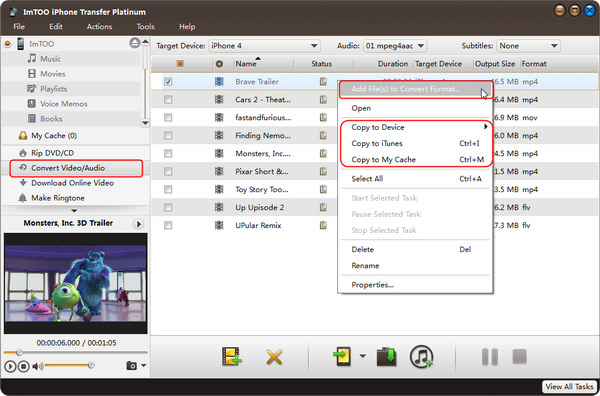Image resolution: width=600 pixels, height=396 pixels.
Task: Click the status icon for Brave Trailer
Action: coord(323,81)
